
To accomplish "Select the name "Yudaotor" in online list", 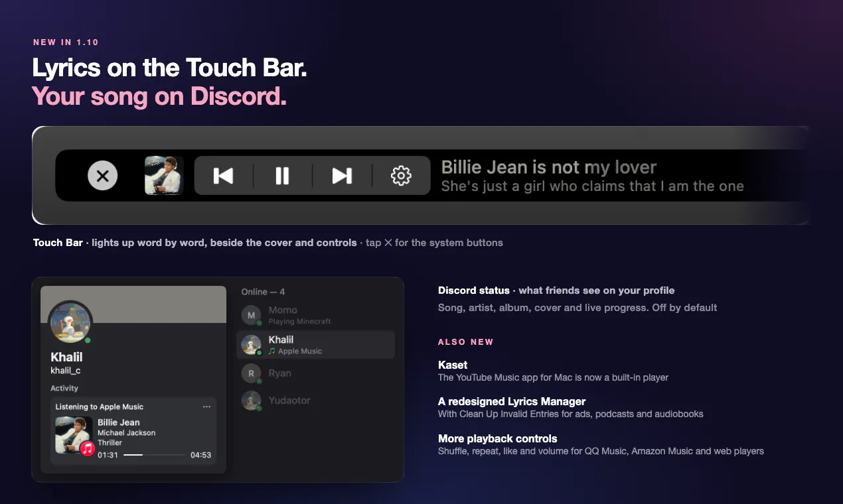I will point(289,401).
